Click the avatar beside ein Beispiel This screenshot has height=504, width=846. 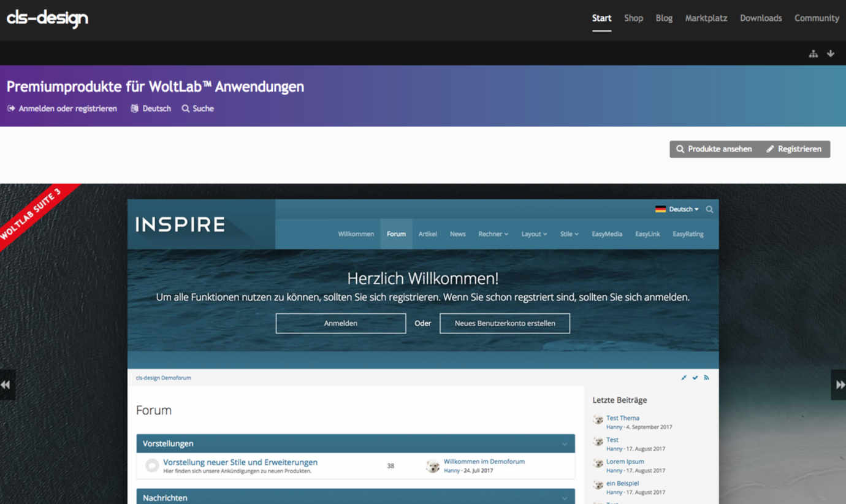(x=598, y=485)
